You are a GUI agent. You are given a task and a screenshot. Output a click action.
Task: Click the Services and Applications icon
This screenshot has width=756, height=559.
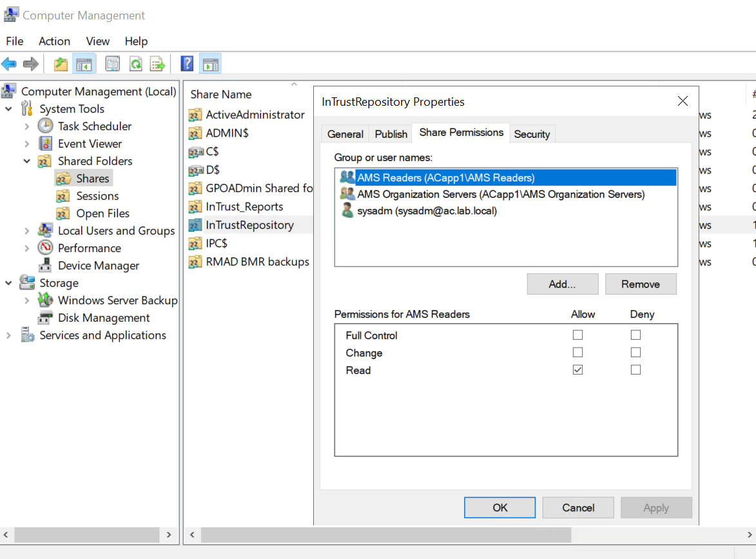tap(28, 335)
